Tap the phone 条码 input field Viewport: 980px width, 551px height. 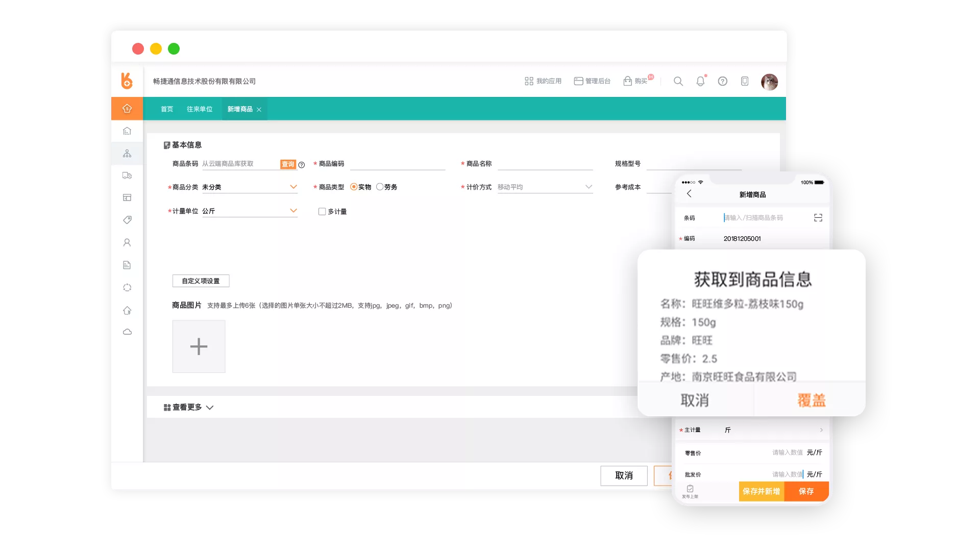[x=766, y=218]
